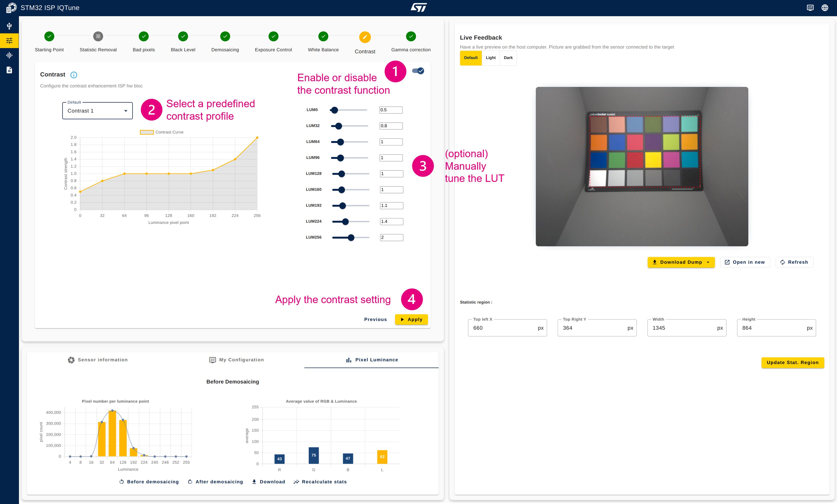Click the G average bar labeled 75

pos(313,456)
